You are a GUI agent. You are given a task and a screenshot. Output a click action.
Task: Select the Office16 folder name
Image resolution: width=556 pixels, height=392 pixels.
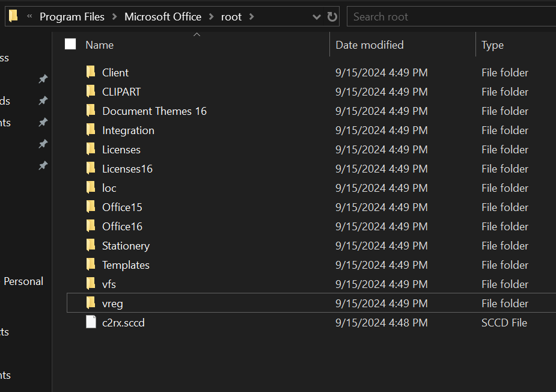click(x=122, y=226)
